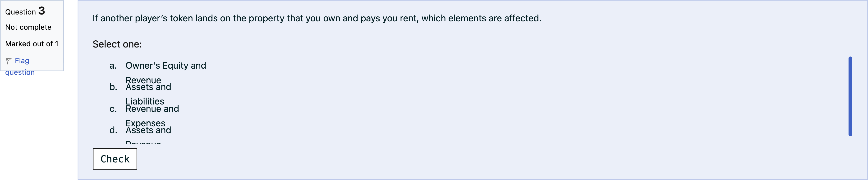Click the 'Question' heading label
This screenshot has width=868, height=180.
click(x=21, y=12)
